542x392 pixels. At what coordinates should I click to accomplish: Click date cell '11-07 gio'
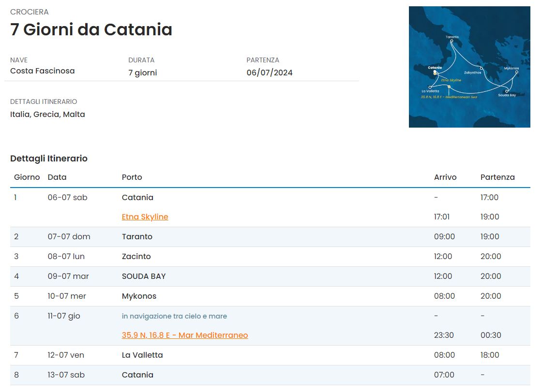(x=64, y=316)
